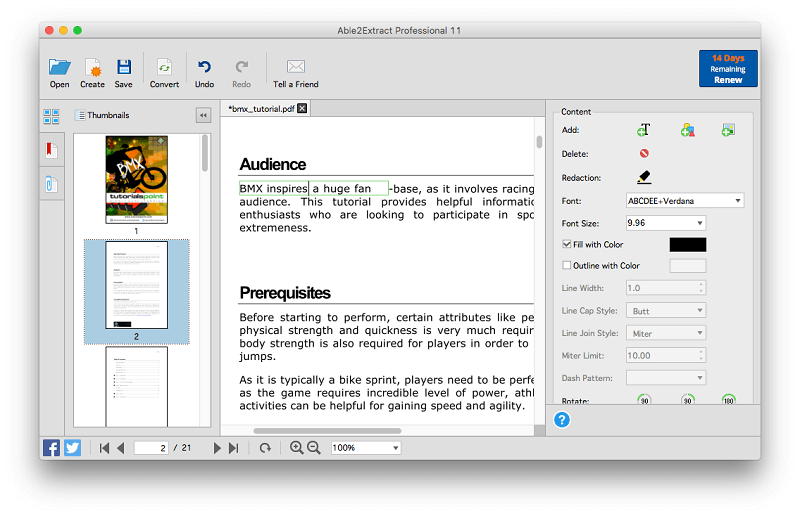Screen dimensions: 800x516
Task: Go to the next page
Action: click(x=217, y=448)
